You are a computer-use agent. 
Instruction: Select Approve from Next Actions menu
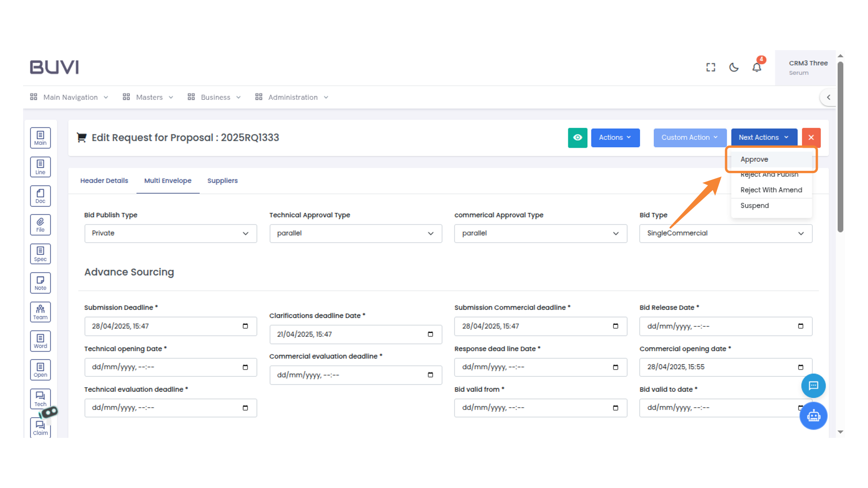click(754, 159)
